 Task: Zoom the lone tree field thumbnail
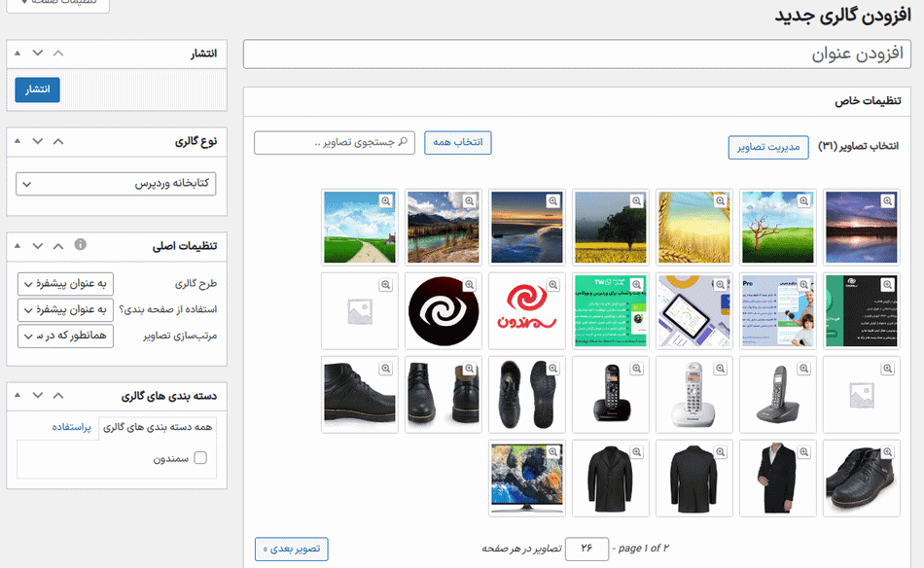click(636, 201)
